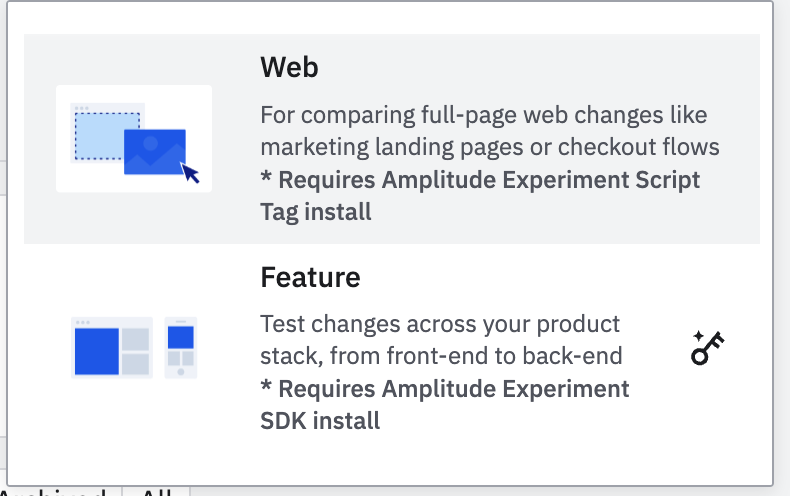
Task: Click the Feature experiment illustration icon
Action: (134, 348)
